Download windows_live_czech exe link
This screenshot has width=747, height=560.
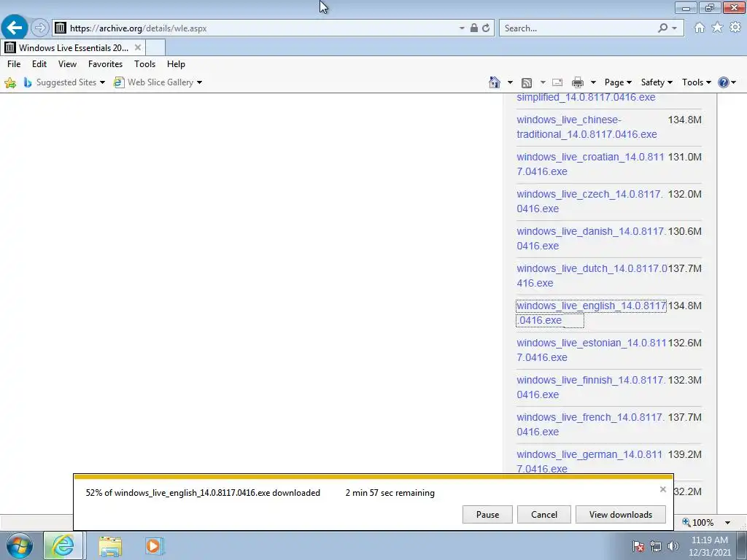pos(589,201)
